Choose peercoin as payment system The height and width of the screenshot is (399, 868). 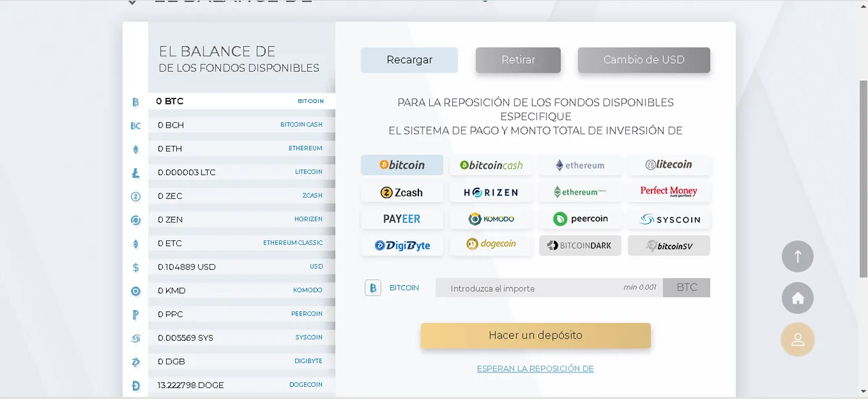[580, 218]
